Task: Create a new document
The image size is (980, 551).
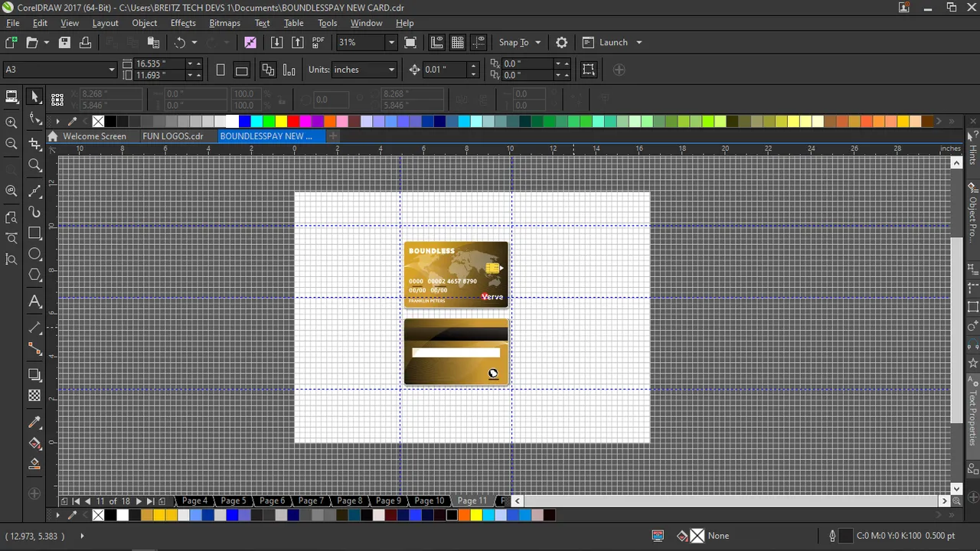Action: point(11,42)
